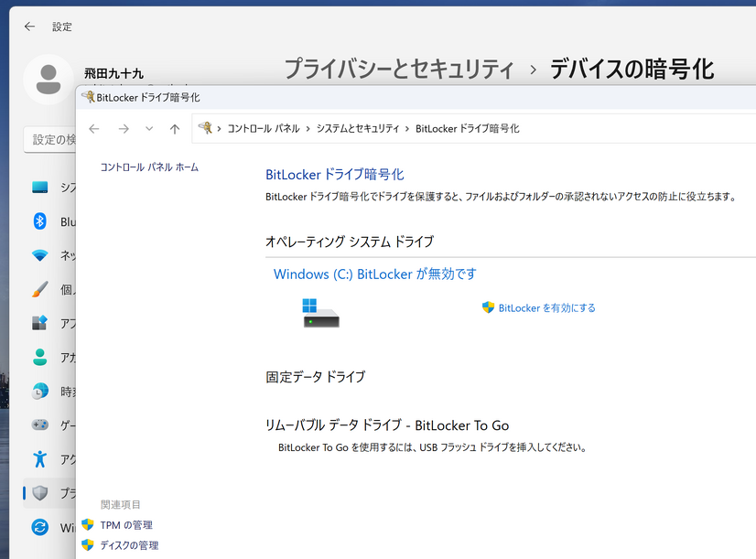Go up one level in Control Panel
Screen dimensions: 756x559
[x=175, y=129]
